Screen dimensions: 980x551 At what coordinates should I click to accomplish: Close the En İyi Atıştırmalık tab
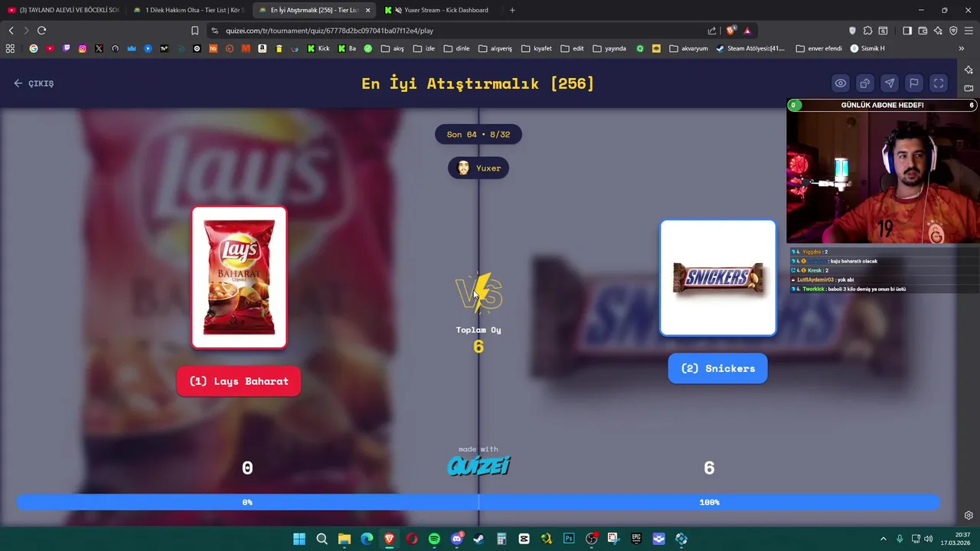367,10
